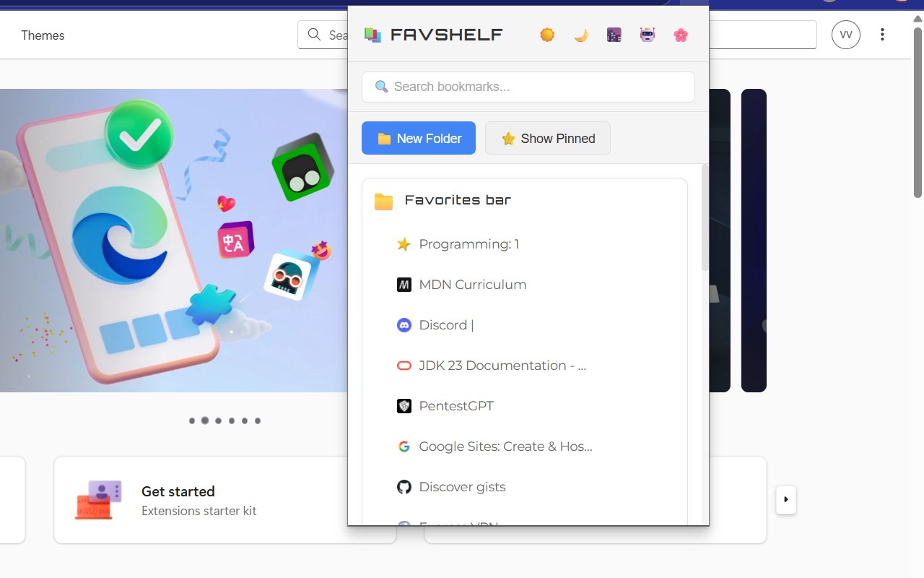Focus the Search bookmarks field

[528, 87]
